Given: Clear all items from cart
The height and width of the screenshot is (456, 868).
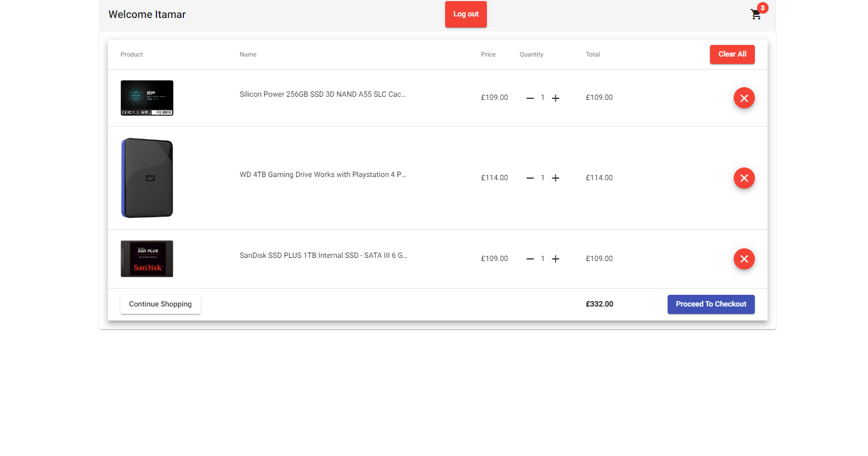Looking at the screenshot, I should tap(732, 54).
